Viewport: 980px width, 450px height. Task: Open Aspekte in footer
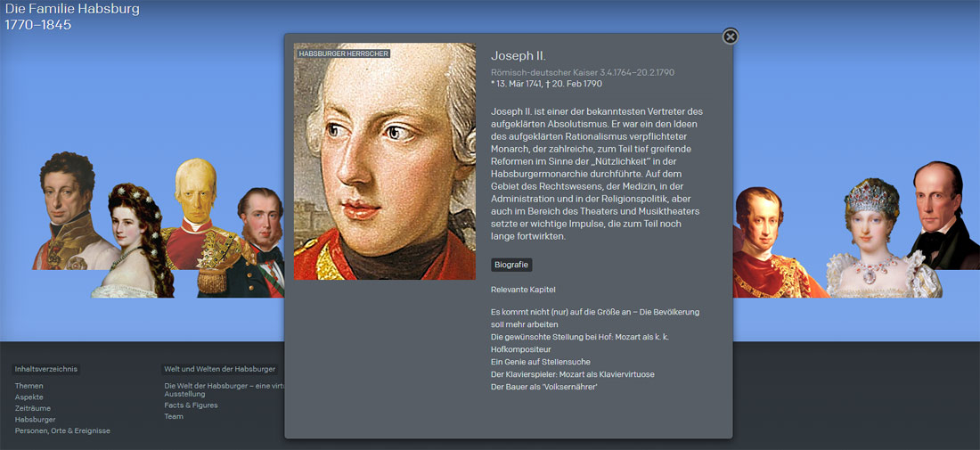[x=29, y=397]
